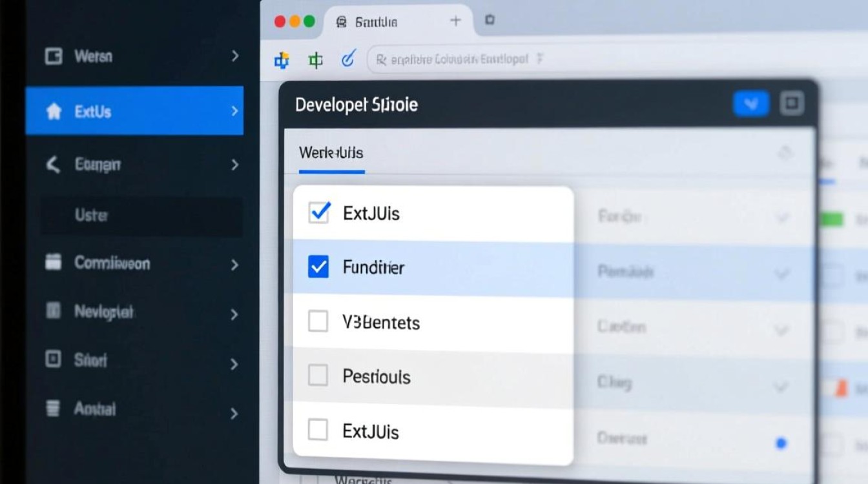
Task: Expand the ExtUs sidebar chevron
Action: coord(235,111)
